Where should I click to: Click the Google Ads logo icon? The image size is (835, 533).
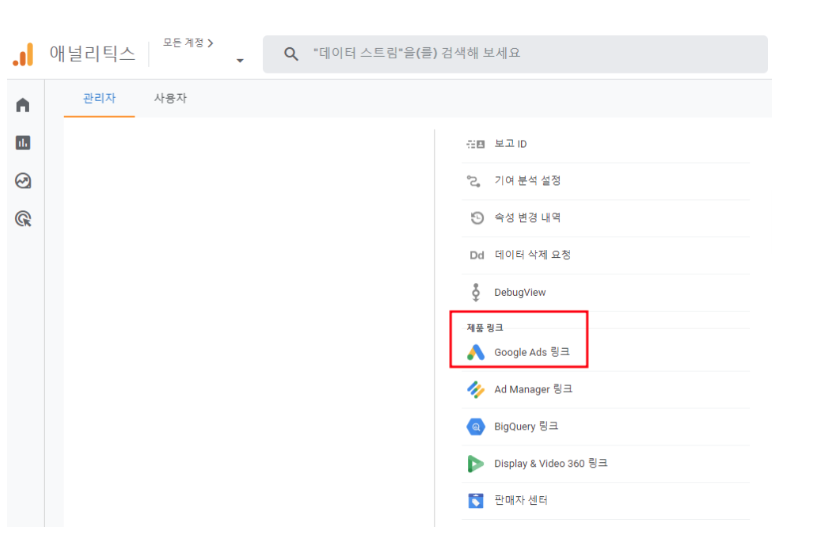pyautogui.click(x=476, y=352)
